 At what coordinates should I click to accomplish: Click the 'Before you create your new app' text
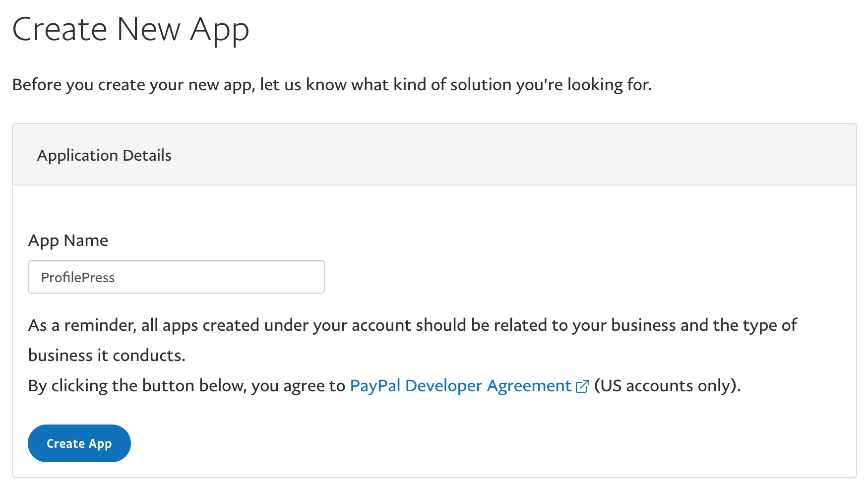click(332, 85)
